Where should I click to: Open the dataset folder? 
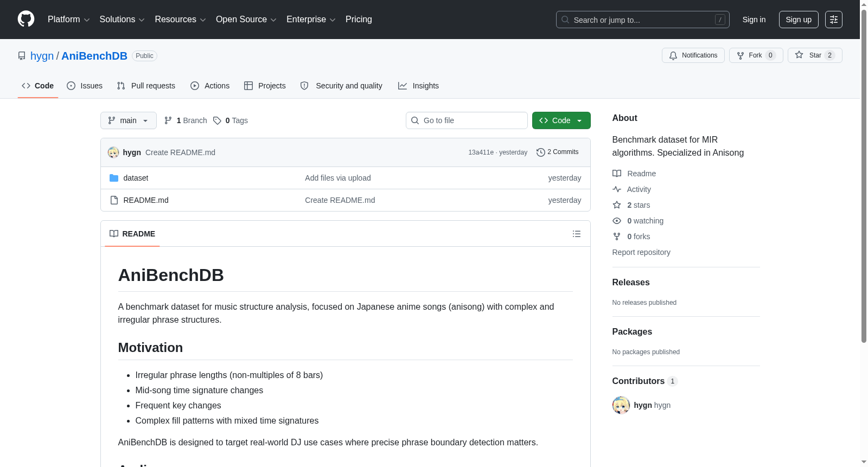(136, 178)
